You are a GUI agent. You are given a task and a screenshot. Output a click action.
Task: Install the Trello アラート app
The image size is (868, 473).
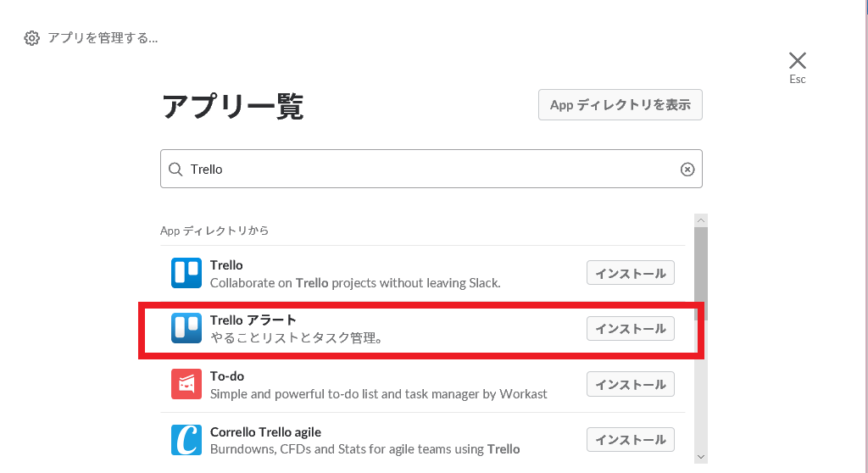(631, 328)
